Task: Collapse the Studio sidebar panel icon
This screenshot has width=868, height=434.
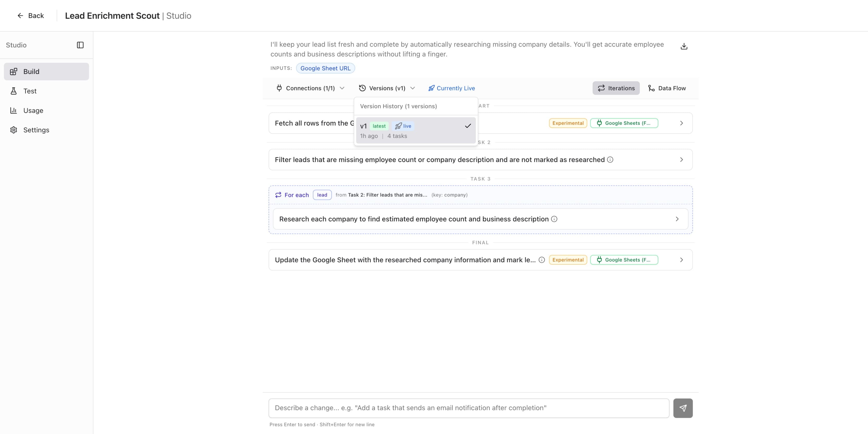Action: pyautogui.click(x=80, y=45)
